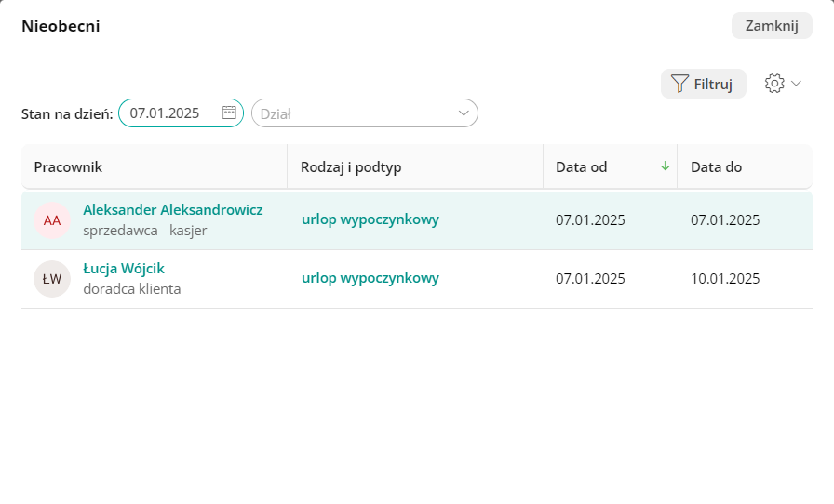The image size is (834, 504).
Task: Open the chevron next to settings gear
Action: click(x=796, y=84)
